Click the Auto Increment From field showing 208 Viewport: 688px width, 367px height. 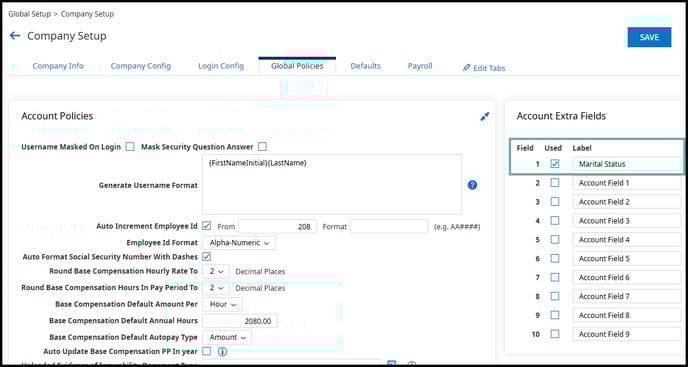pyautogui.click(x=277, y=227)
